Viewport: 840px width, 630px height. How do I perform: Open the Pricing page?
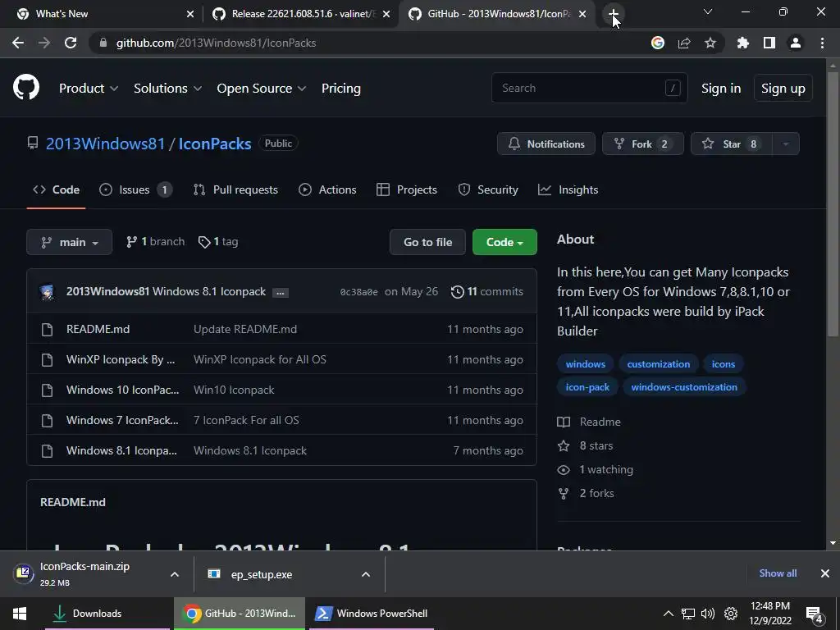tap(340, 89)
